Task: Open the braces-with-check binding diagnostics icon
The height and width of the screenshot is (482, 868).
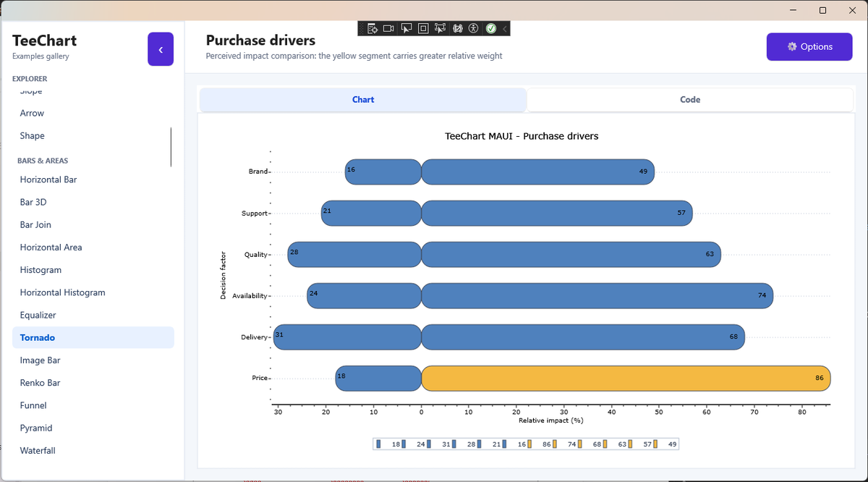Action: tap(457, 28)
